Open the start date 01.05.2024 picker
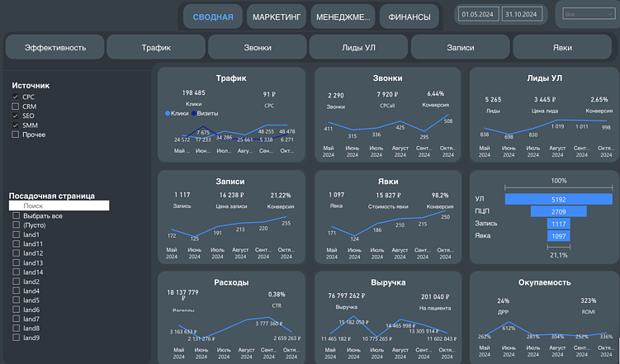620x364 pixels. 478,14
